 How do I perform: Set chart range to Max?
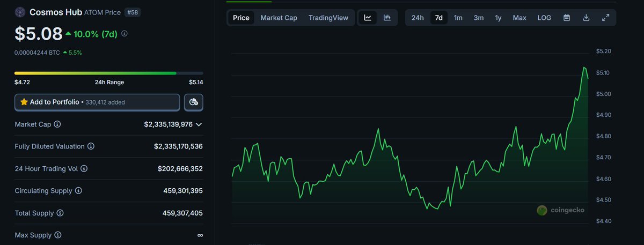[519, 18]
